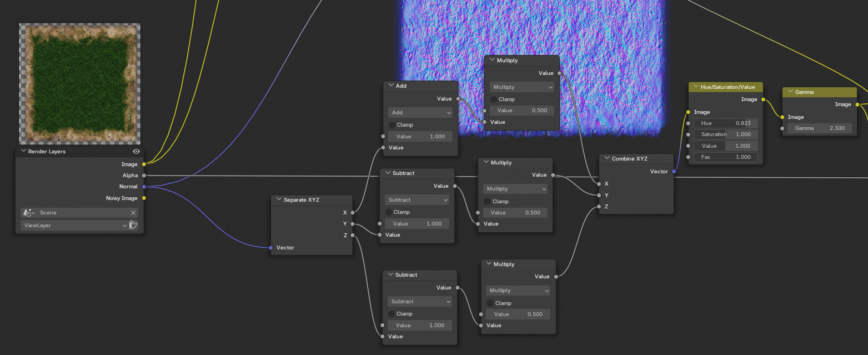Toggle the Render Layers node preview eye
Screen dimensions: 868x355
click(x=136, y=152)
